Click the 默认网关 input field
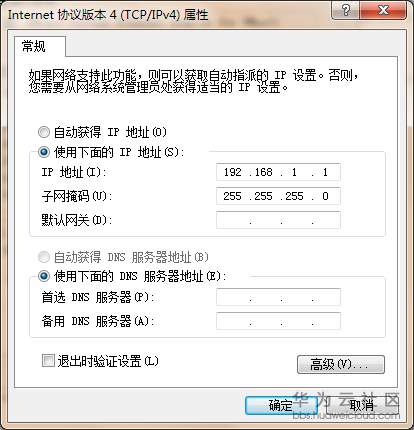414x430 pixels. pos(278,220)
